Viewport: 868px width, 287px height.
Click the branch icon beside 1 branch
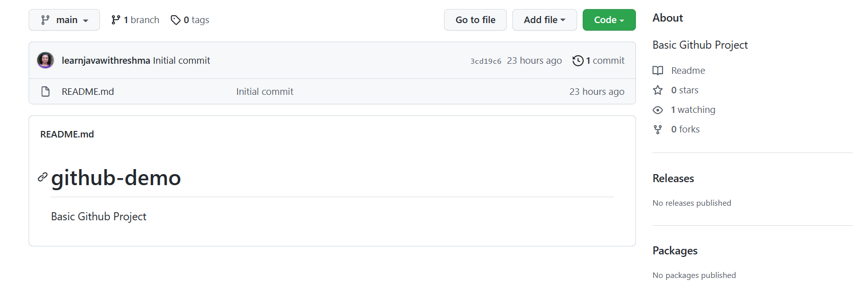point(116,20)
